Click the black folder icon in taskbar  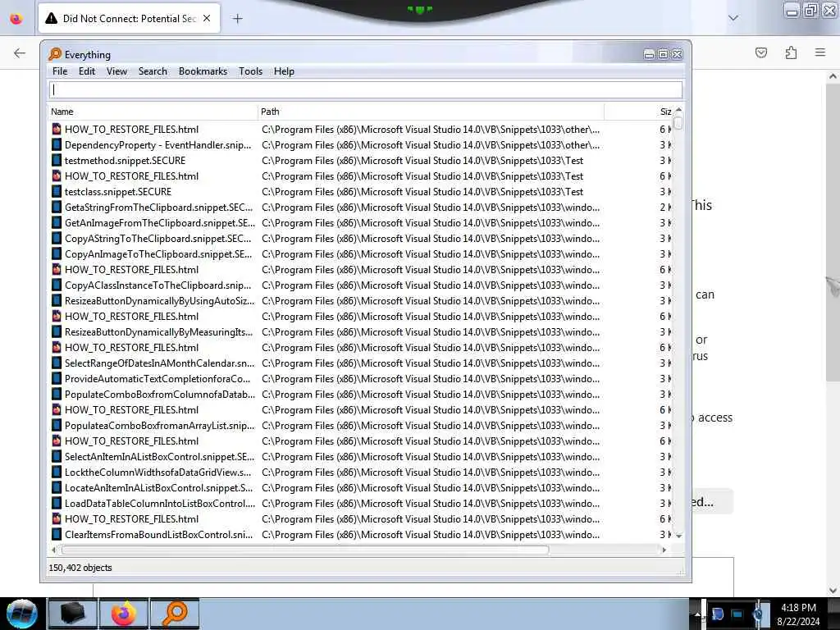(72, 614)
